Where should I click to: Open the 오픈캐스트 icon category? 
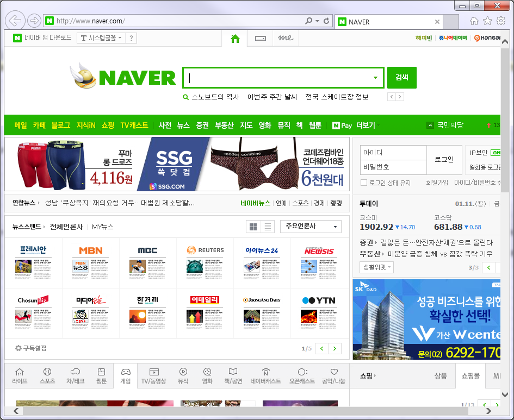pyautogui.click(x=302, y=376)
